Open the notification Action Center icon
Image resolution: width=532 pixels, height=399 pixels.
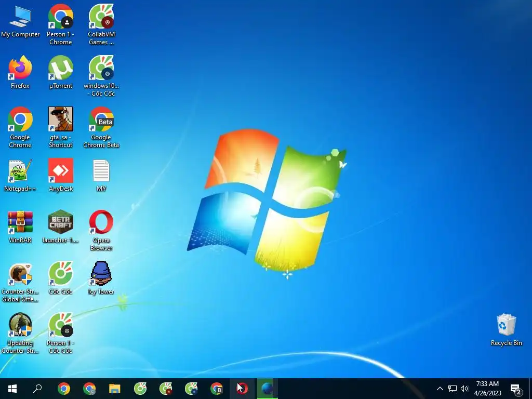516,389
